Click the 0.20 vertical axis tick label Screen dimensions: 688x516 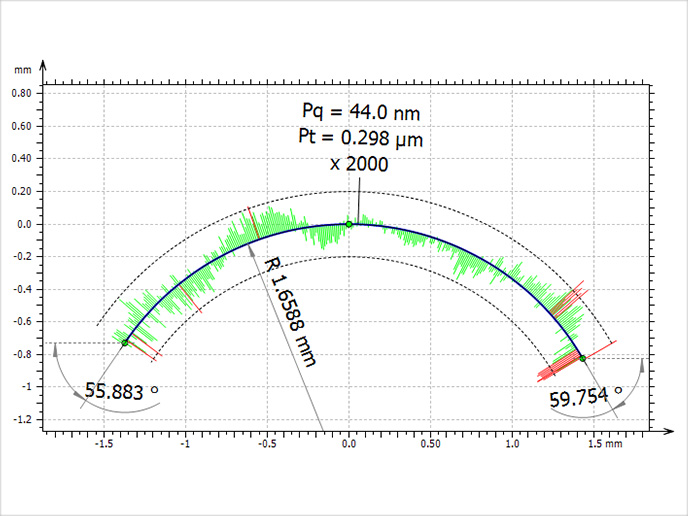click(x=22, y=192)
